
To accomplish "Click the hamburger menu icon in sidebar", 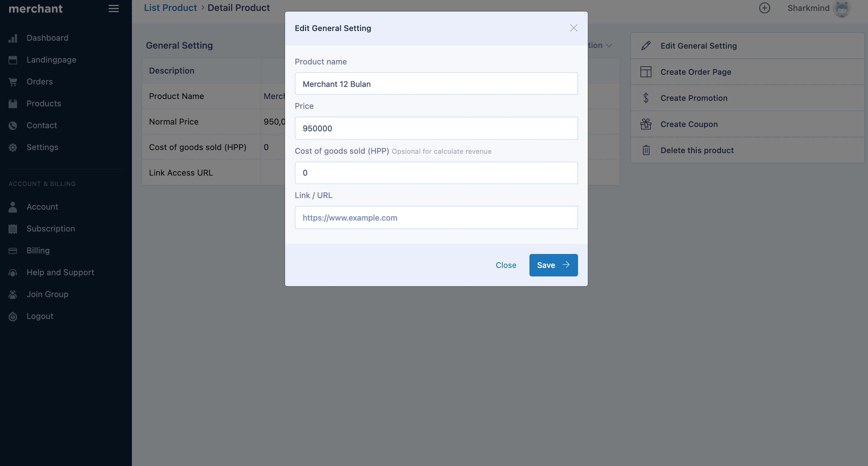I will click(114, 9).
